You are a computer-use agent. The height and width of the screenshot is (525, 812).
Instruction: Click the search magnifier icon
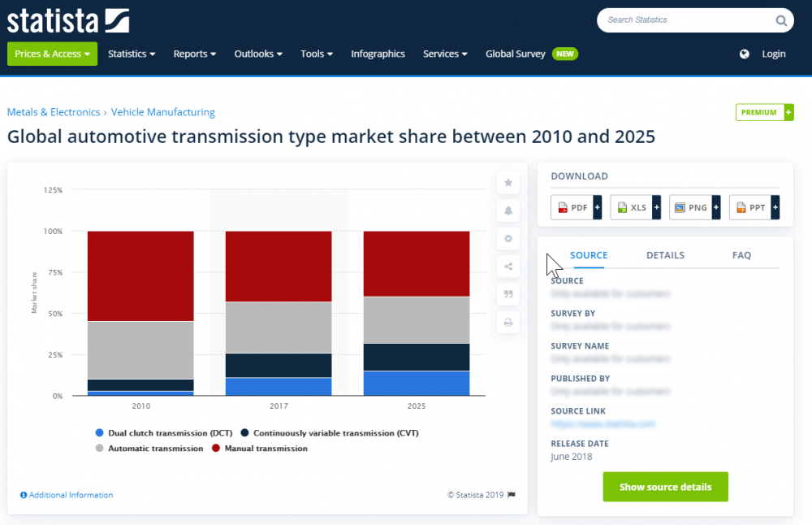(780, 20)
